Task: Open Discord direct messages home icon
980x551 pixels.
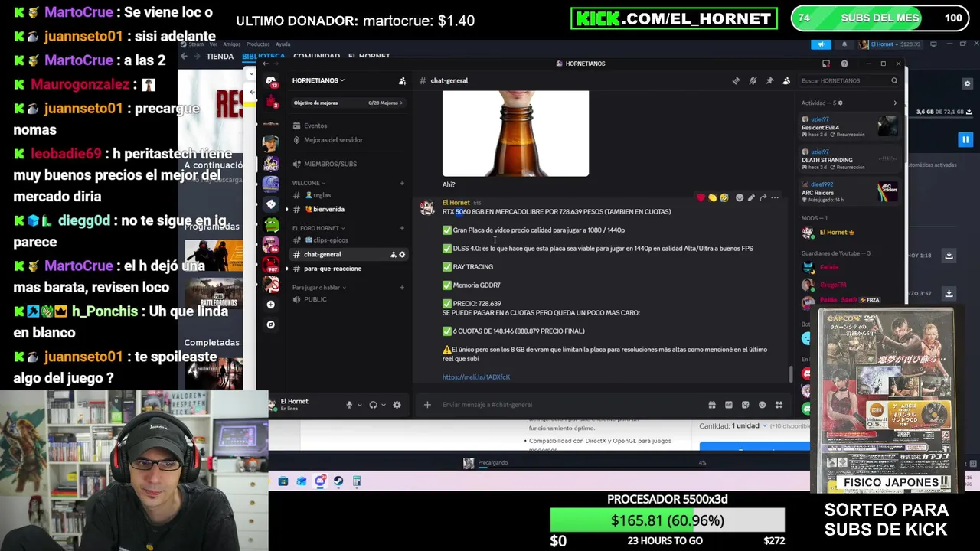Action: (x=270, y=80)
